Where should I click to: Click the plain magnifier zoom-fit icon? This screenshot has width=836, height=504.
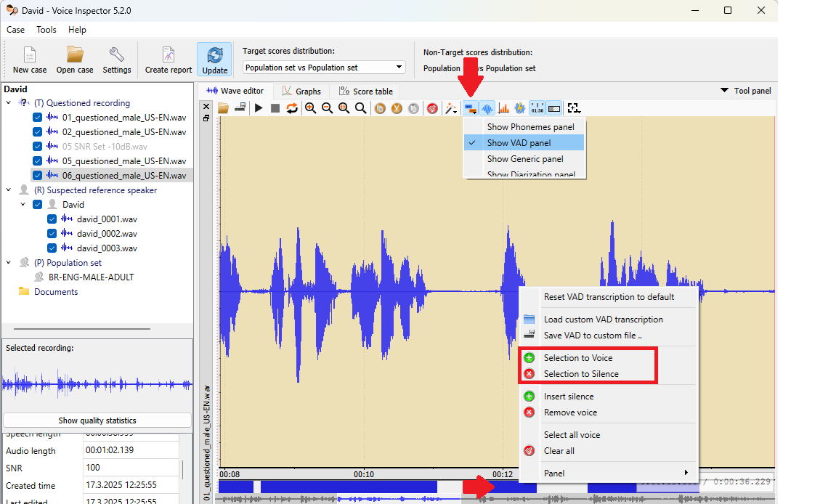[x=361, y=108]
